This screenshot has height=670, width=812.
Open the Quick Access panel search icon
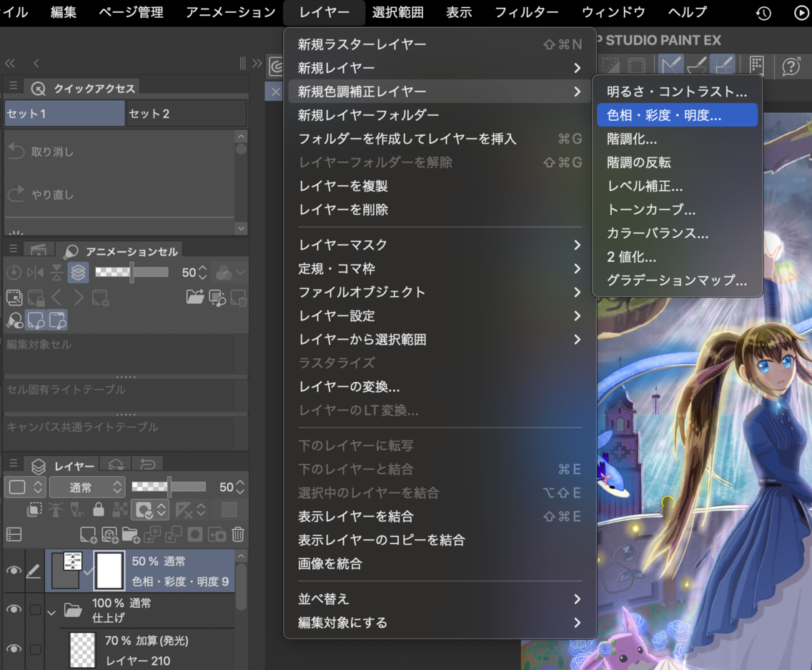38,89
